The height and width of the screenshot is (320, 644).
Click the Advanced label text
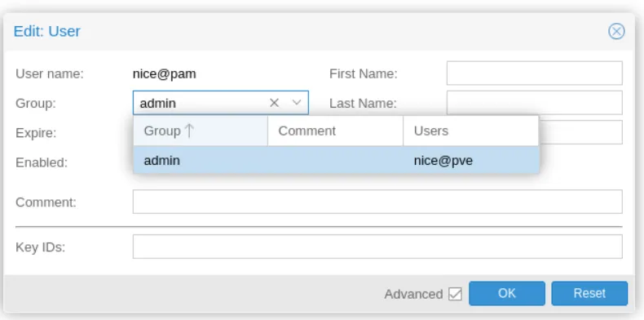click(x=413, y=294)
